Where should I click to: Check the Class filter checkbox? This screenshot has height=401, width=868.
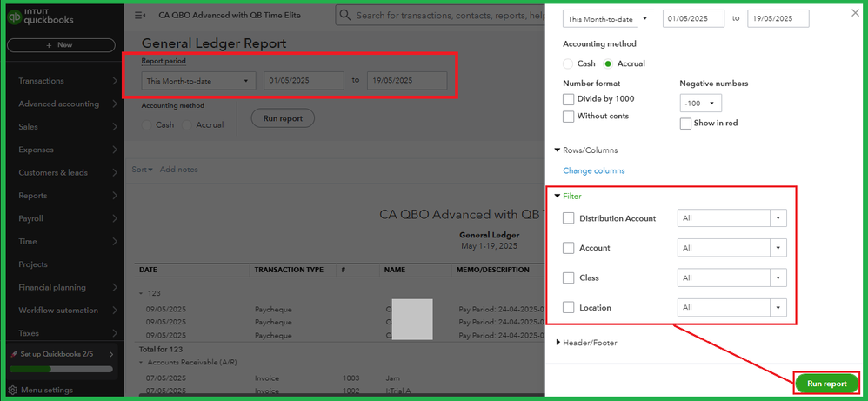[568, 277]
